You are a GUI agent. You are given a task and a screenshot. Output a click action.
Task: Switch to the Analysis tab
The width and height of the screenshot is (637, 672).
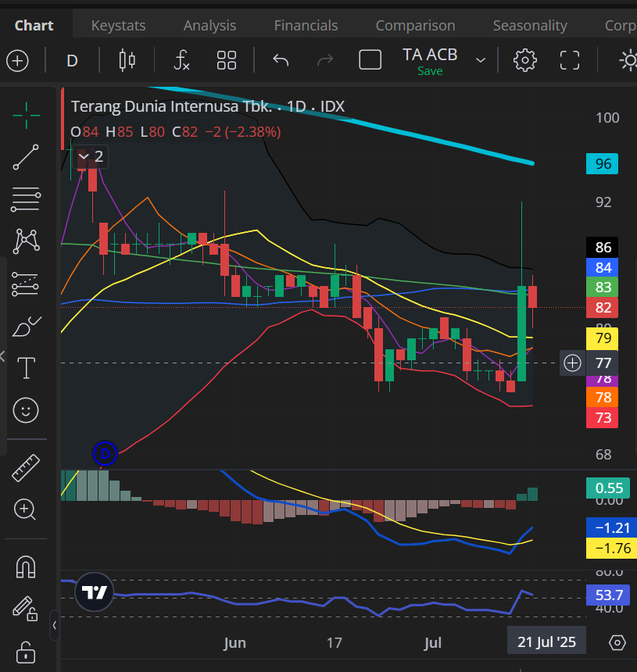pos(209,25)
